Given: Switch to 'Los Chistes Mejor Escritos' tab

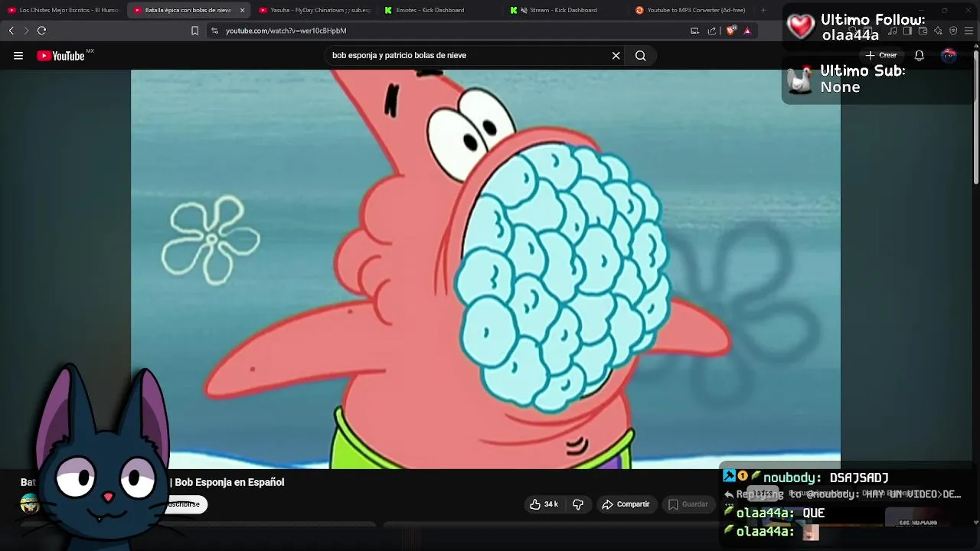Looking at the screenshot, I should 63,10.
